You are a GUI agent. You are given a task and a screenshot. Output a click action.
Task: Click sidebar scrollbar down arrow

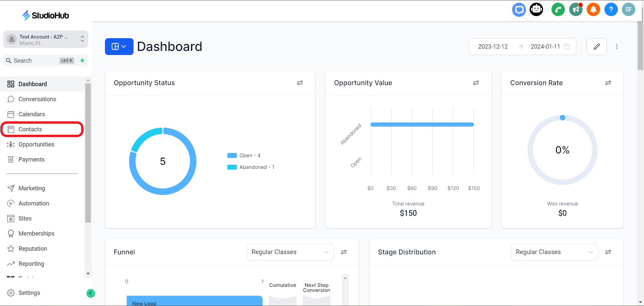tap(88, 274)
